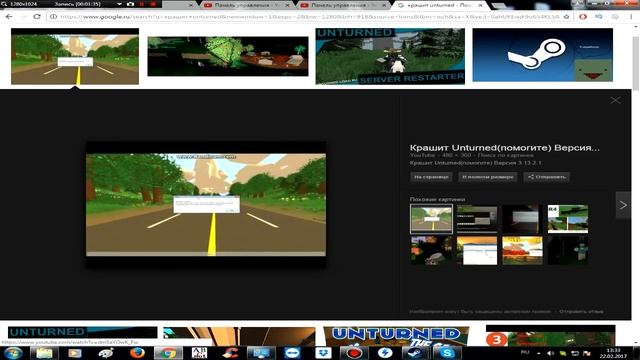Open File Explorer from the taskbar
640x360 pixels.
point(44,353)
